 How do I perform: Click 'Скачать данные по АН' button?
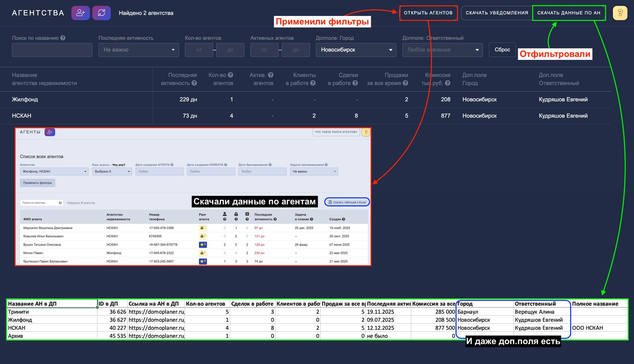[568, 13]
